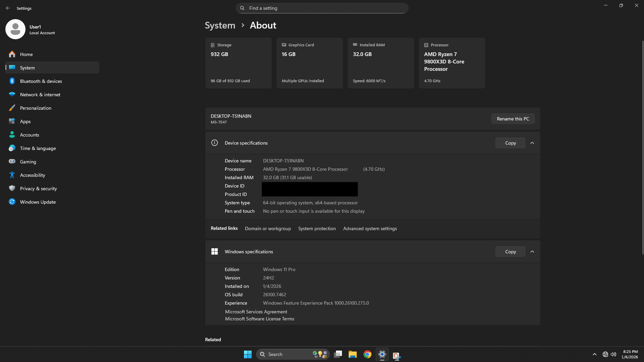The width and height of the screenshot is (644, 362).
Task: Open Microsoft Software License Terms link
Action: [x=259, y=319]
